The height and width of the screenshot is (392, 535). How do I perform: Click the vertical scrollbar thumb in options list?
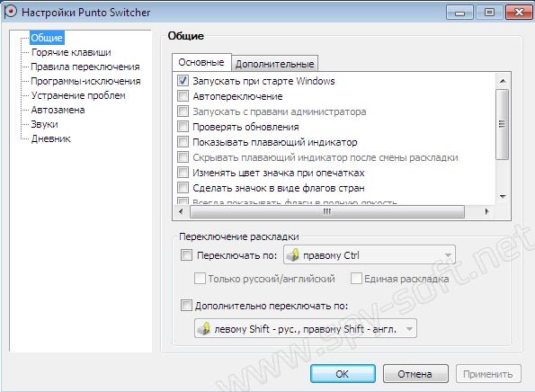(503, 124)
